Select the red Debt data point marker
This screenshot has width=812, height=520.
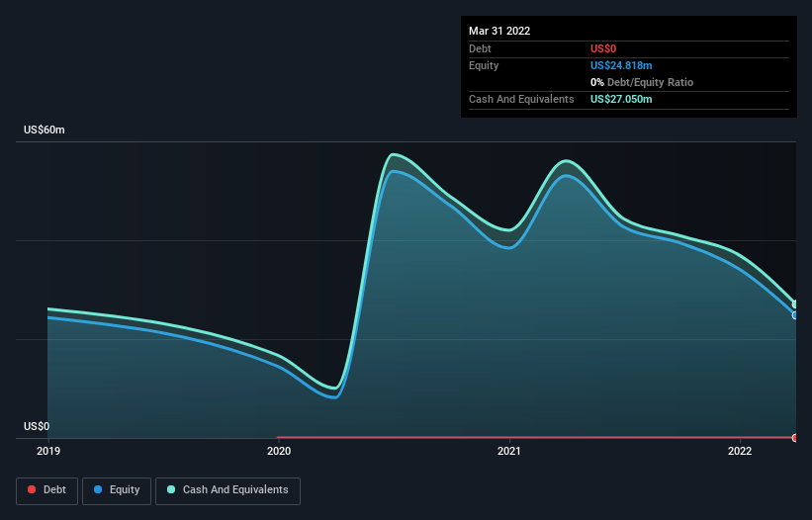[795, 438]
